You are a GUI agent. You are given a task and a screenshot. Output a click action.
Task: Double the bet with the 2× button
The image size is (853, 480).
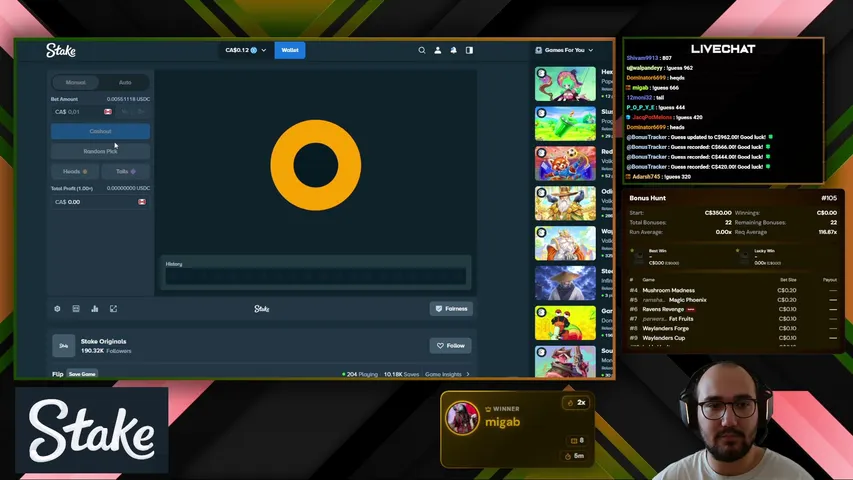pyautogui.click(x=141, y=112)
